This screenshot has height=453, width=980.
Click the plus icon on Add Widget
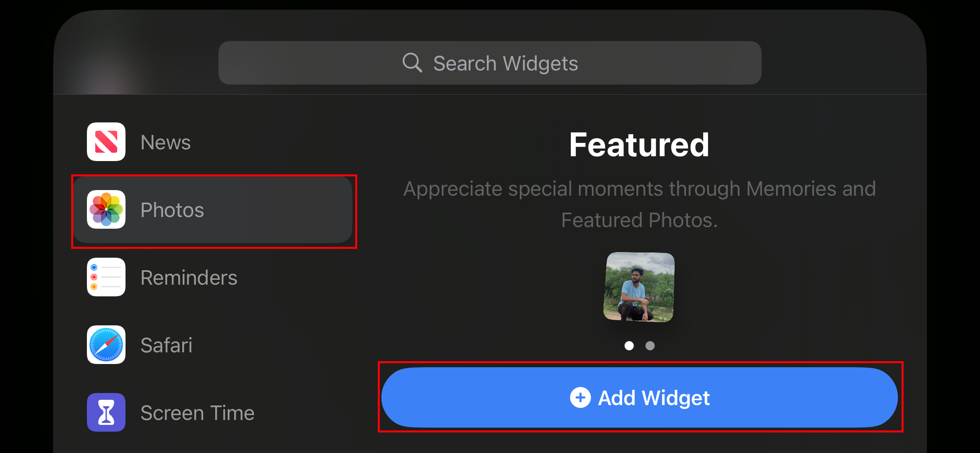coord(580,397)
